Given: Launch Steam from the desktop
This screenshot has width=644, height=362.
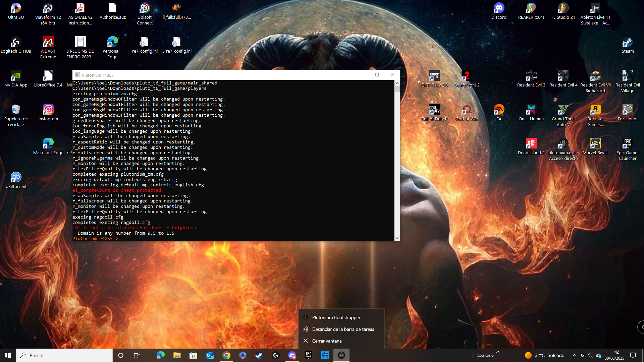Looking at the screenshot, I should (x=628, y=45).
